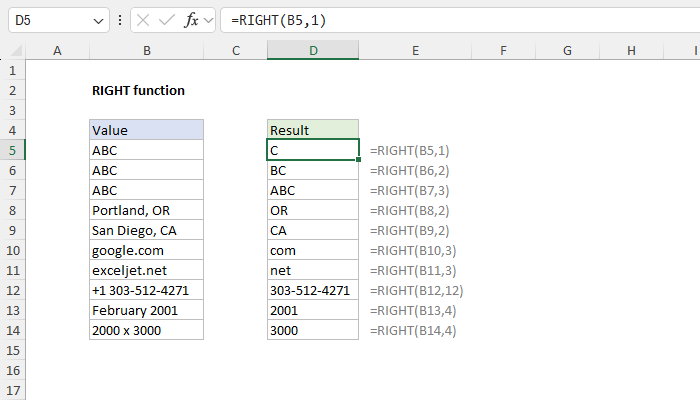Image resolution: width=700 pixels, height=400 pixels.
Task: Select column D header
Action: [313, 50]
